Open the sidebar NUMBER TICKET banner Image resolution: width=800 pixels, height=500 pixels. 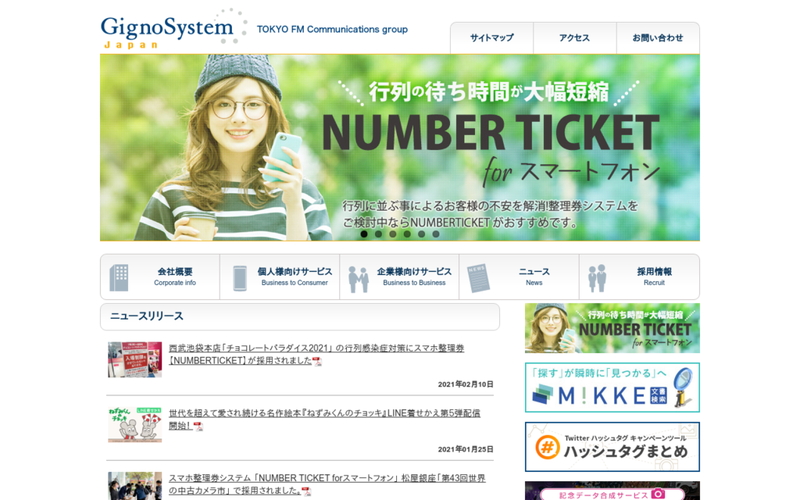click(612, 328)
